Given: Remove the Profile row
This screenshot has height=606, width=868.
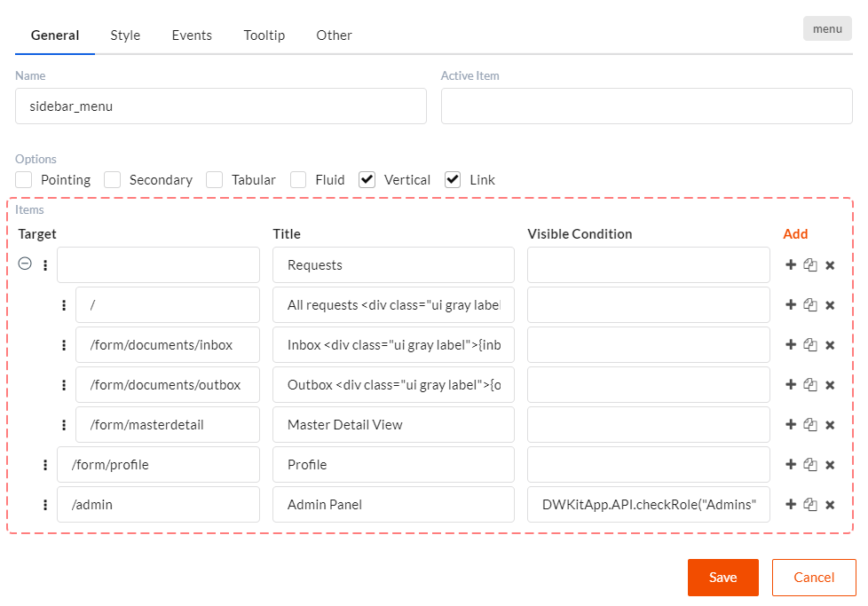Looking at the screenshot, I should coord(830,465).
